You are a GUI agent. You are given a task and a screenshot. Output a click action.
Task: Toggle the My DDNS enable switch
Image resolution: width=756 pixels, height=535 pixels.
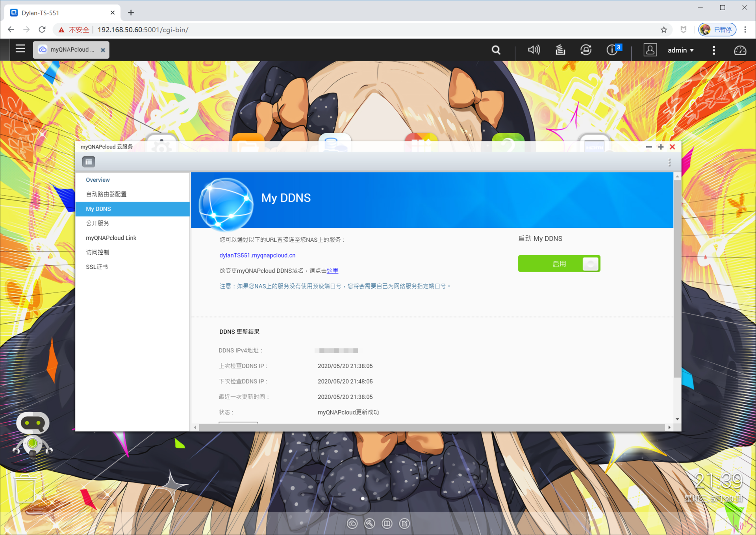[x=559, y=264]
